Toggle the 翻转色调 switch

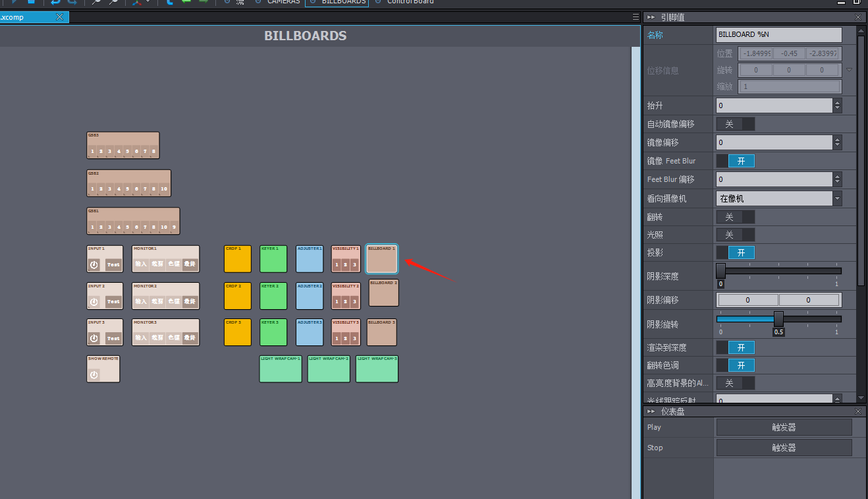click(x=736, y=365)
